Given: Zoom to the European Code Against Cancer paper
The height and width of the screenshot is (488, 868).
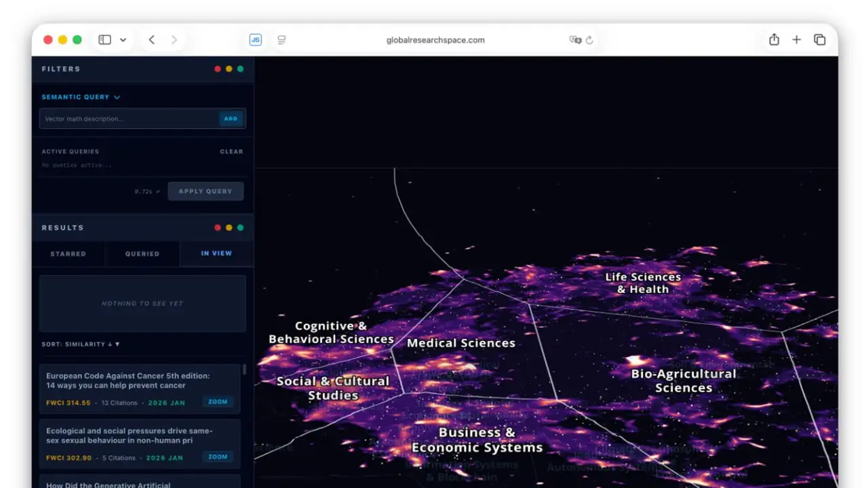Looking at the screenshot, I should [218, 402].
